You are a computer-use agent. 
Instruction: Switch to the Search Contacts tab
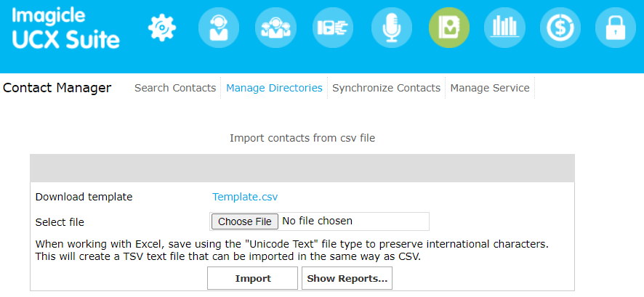tap(175, 88)
